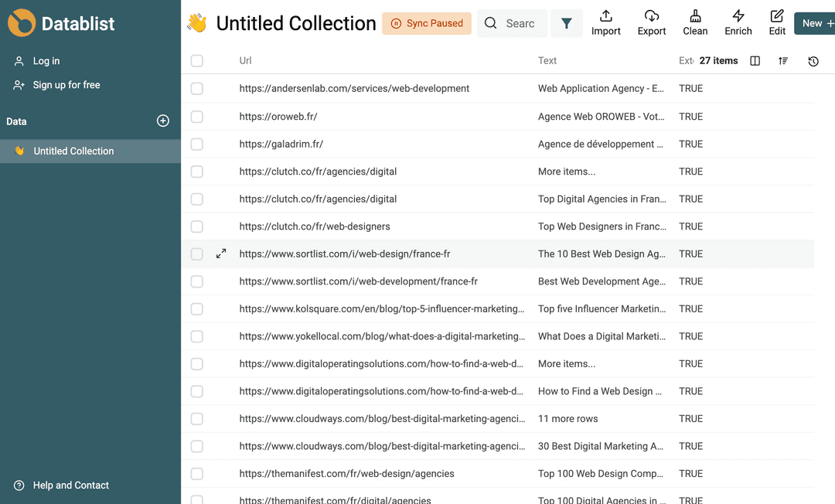The image size is (835, 504).
Task: Open the sort options
Action: coord(783,60)
